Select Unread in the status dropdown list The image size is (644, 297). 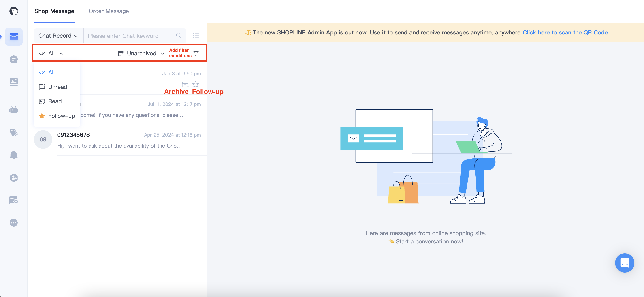click(57, 87)
